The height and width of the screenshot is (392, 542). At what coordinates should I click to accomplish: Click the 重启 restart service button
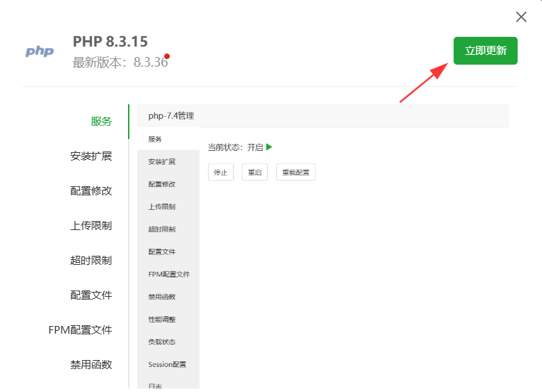coord(255,172)
